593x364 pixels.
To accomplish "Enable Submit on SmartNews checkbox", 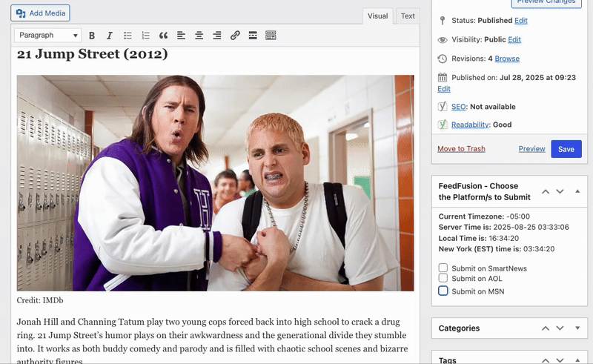I will pyautogui.click(x=443, y=268).
